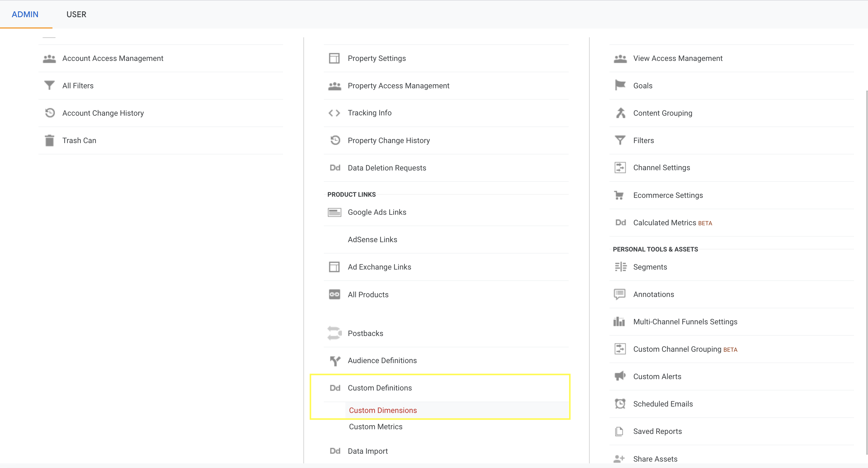This screenshot has width=868, height=468.
Task: Open Custom Metrics under Custom Definitions
Action: pos(375,427)
